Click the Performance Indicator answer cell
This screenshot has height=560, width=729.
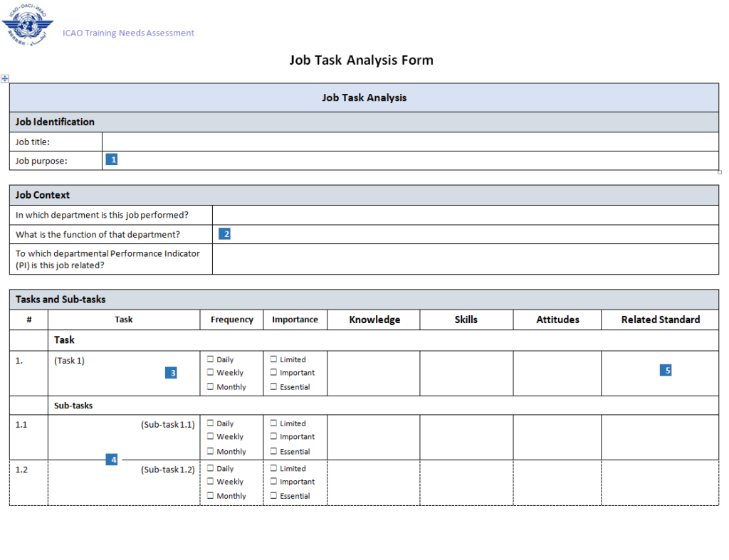point(465,259)
